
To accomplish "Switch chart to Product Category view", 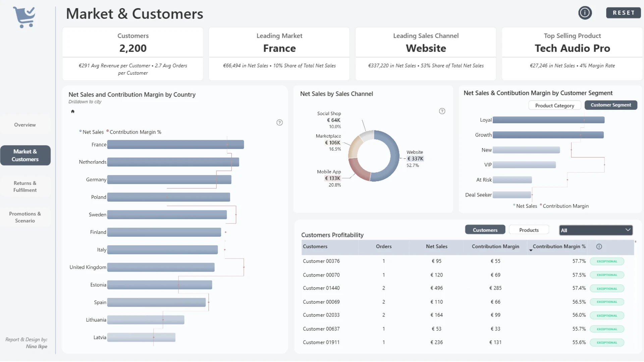I will point(555,105).
